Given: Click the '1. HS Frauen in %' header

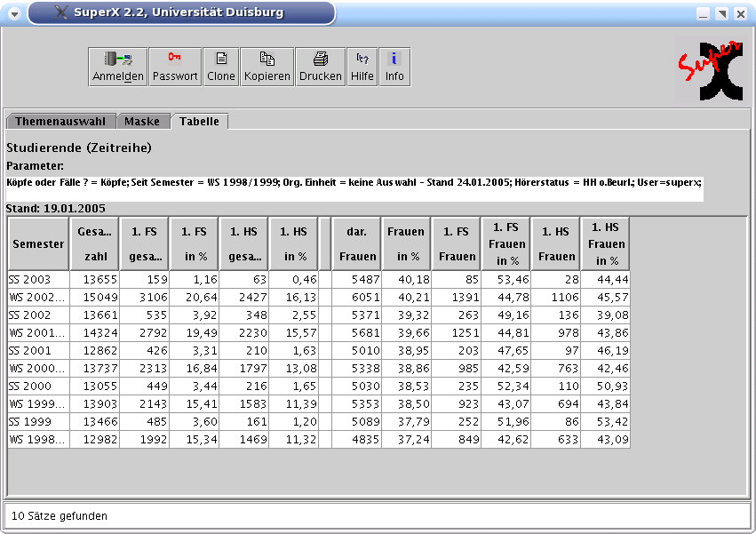Looking at the screenshot, I should pos(606,243).
